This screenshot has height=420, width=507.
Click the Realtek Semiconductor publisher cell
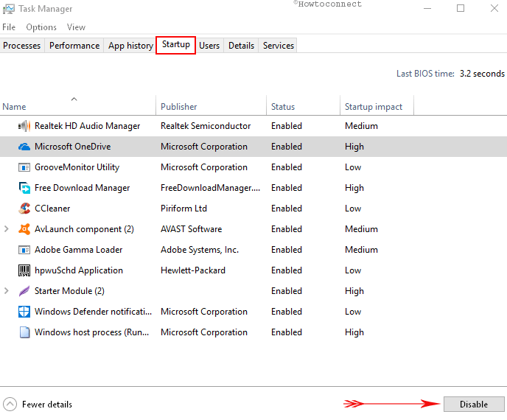tap(206, 126)
